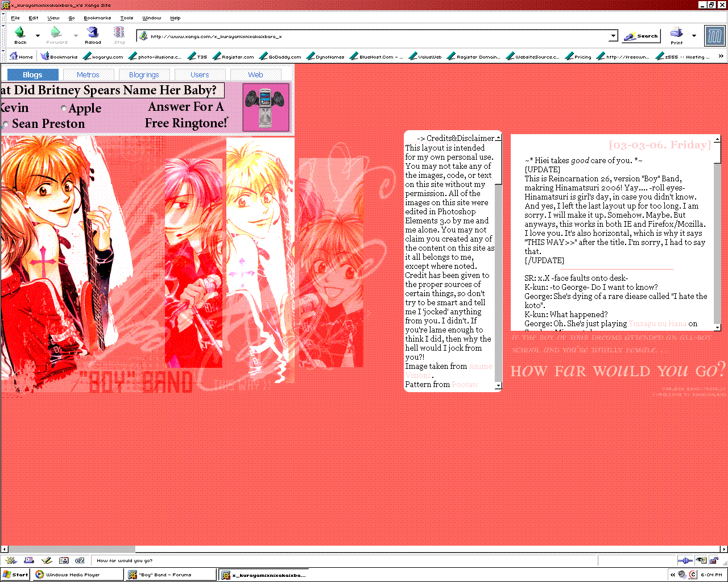
Task: Open Composer from status bar icon
Action: point(47,560)
